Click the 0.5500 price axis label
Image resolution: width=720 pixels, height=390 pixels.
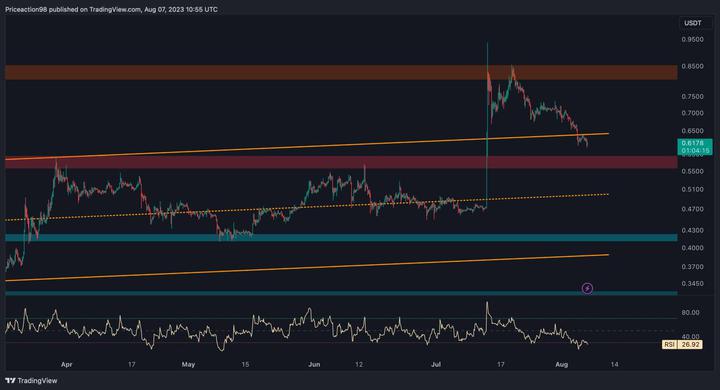click(692, 171)
